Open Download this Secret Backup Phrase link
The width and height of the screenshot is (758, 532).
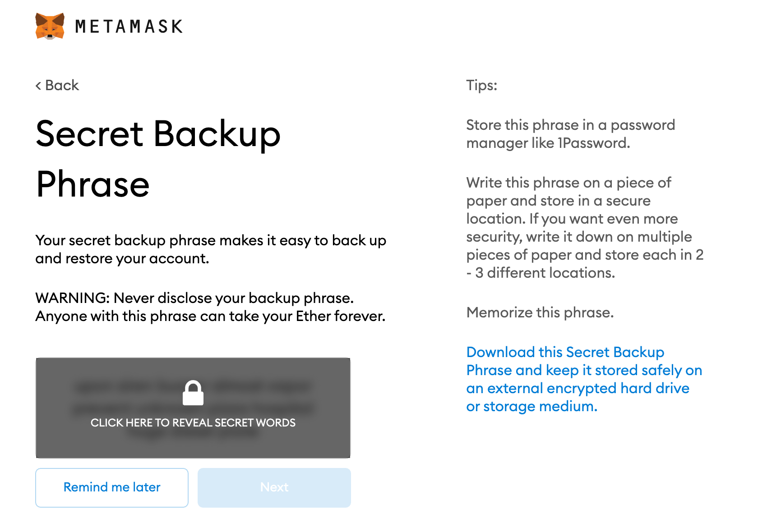tap(584, 379)
